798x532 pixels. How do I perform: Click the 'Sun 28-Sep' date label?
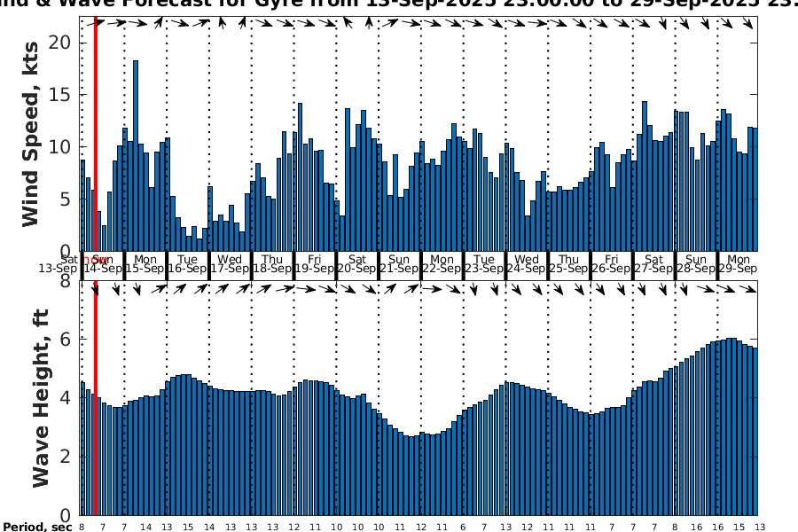pos(696,263)
